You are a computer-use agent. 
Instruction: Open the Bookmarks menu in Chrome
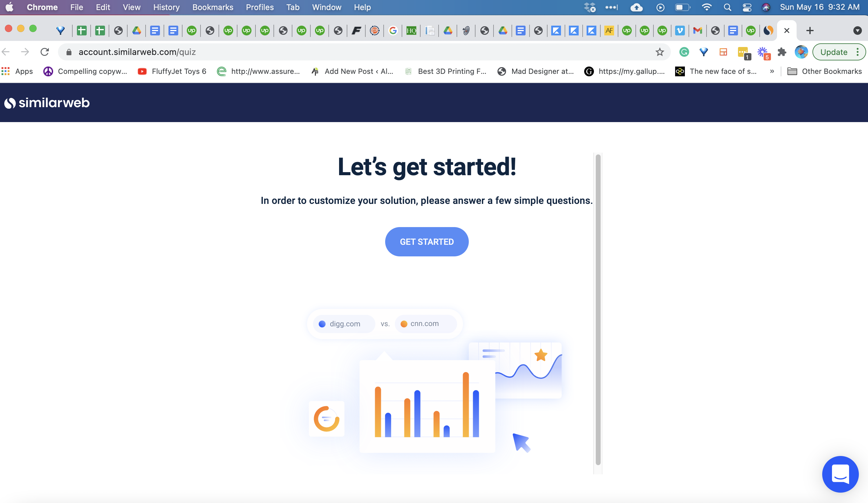[x=212, y=7]
